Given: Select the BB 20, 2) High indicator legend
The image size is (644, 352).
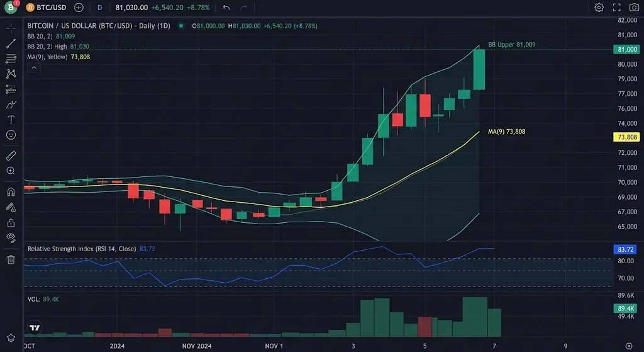Looking at the screenshot, I should click(58, 47).
